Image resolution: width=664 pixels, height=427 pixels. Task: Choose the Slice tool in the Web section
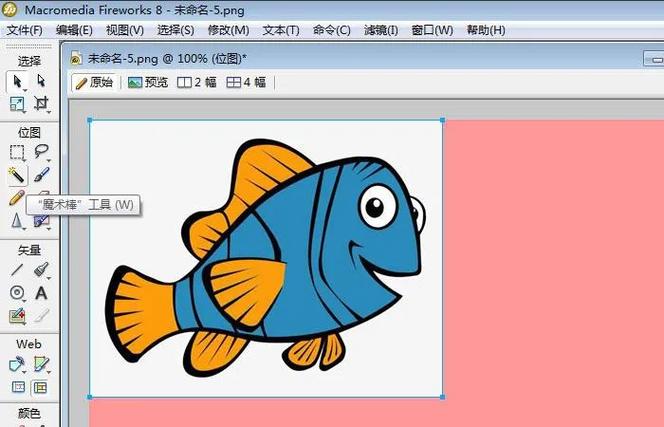point(42,364)
